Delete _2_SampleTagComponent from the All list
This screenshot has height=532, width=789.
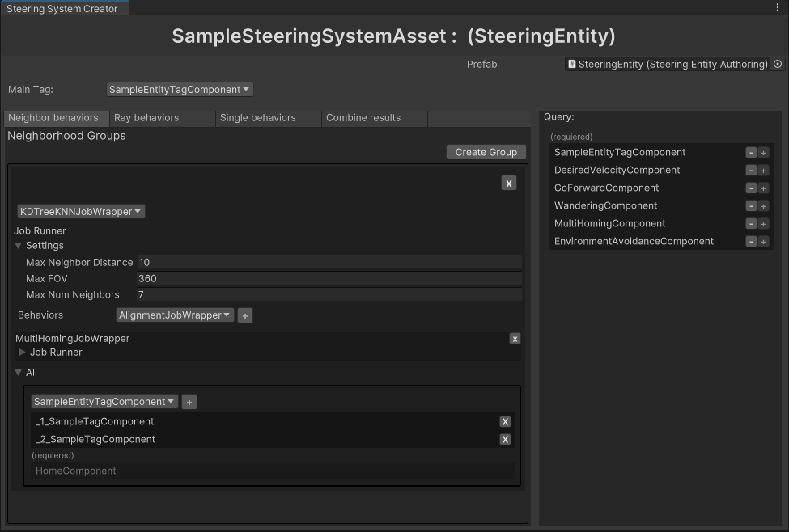(x=505, y=440)
